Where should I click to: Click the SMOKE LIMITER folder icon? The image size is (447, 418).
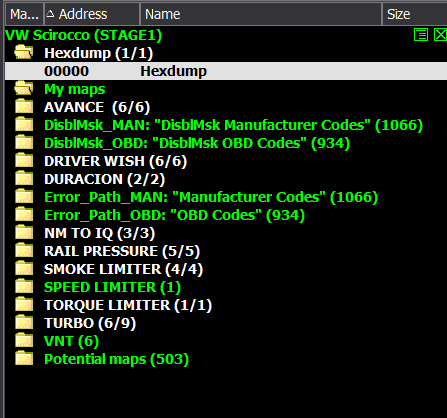(x=24, y=269)
